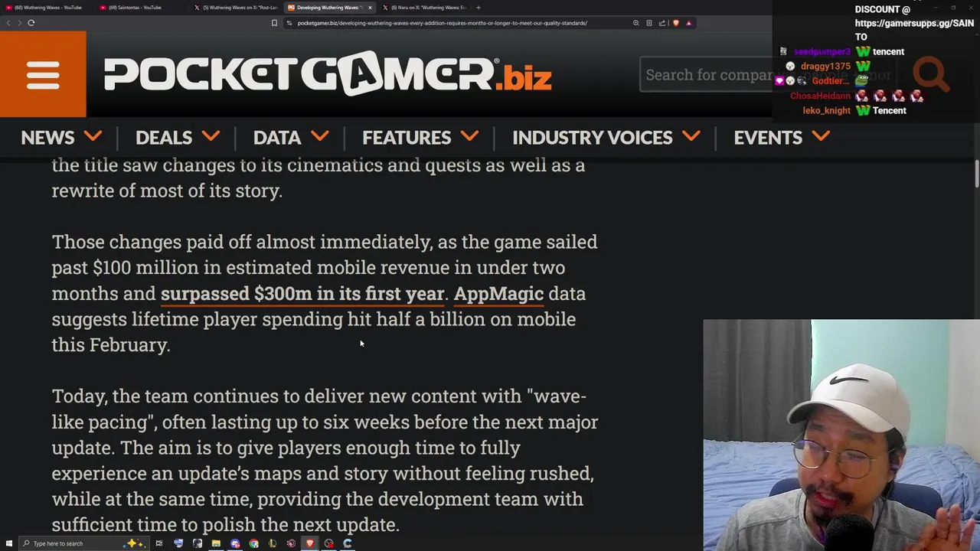Click chat username 'draggy1375'
This screenshot has height=551, width=980.
(x=825, y=67)
